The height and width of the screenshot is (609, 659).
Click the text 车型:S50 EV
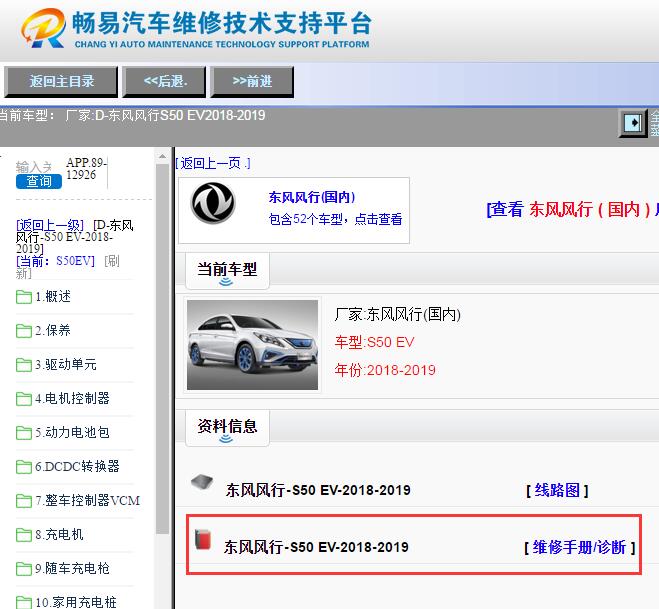click(x=374, y=342)
